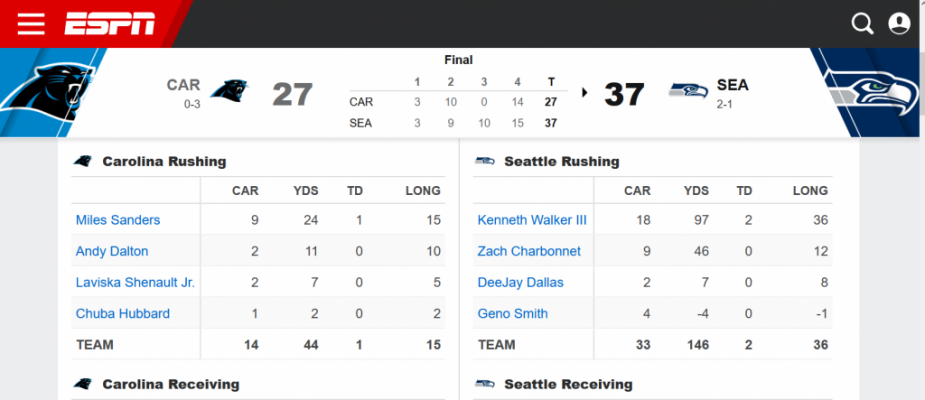Image resolution: width=925 pixels, height=400 pixels.
Task: Open Chuba Hubbard player page
Action: tap(123, 313)
